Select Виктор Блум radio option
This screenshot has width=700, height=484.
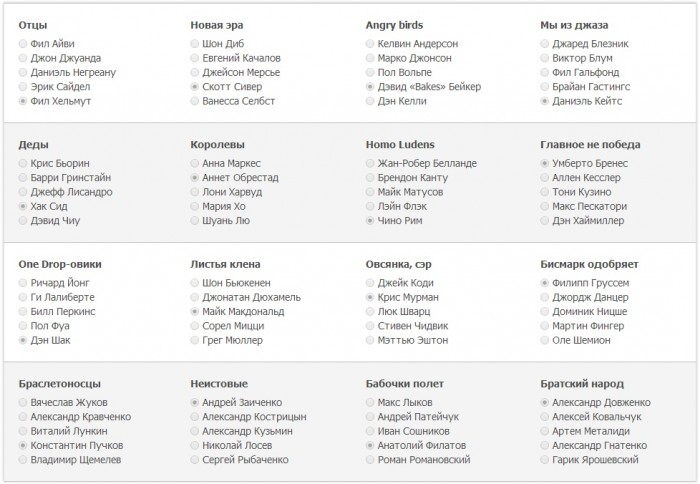[544, 58]
